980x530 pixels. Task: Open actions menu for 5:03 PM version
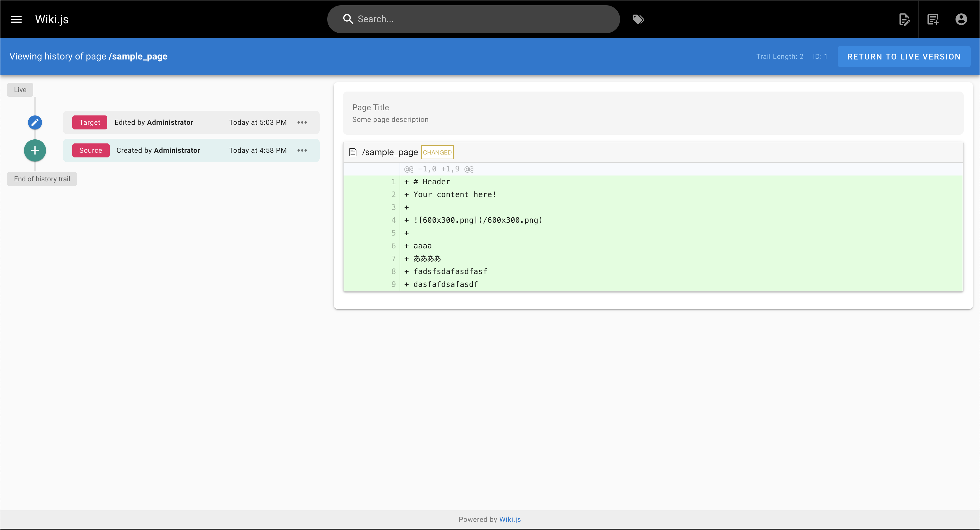pyautogui.click(x=302, y=122)
